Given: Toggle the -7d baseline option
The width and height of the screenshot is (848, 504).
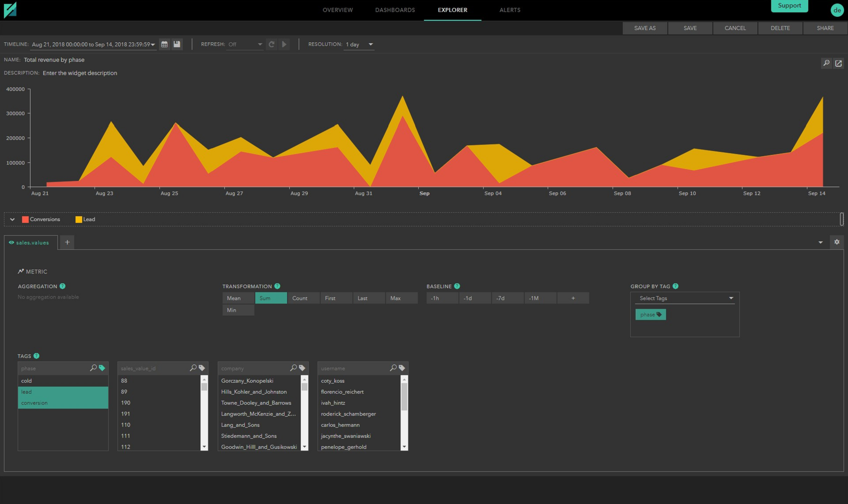Looking at the screenshot, I should tap(507, 298).
